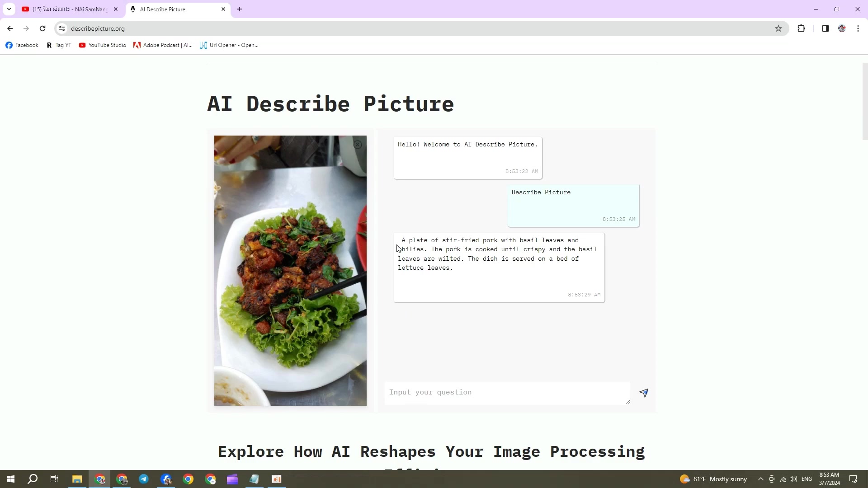This screenshot has height=488, width=868.
Task: Open the taskbar volume speaker icon
Action: 793,479
